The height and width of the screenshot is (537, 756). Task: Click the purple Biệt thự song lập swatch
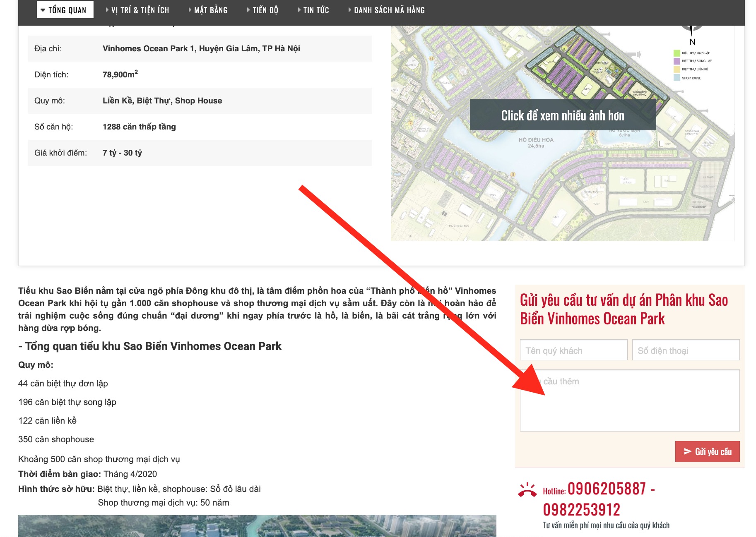677,61
